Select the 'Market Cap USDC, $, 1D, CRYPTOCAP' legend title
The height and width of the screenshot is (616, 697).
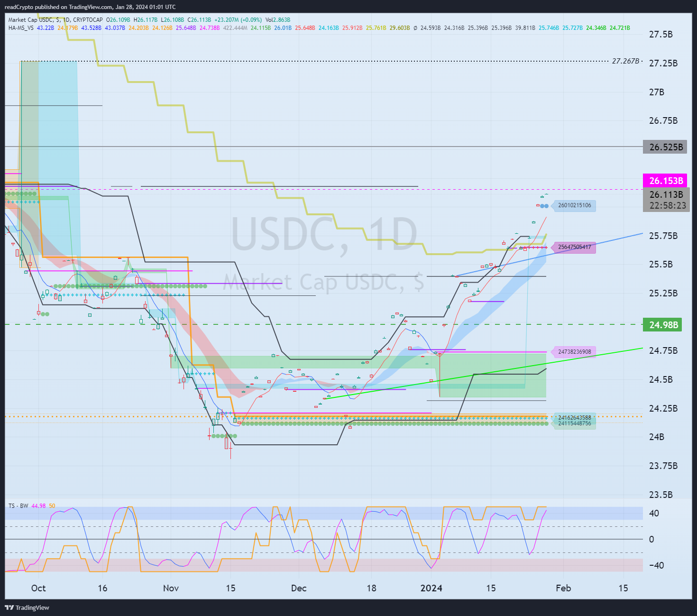(x=55, y=20)
